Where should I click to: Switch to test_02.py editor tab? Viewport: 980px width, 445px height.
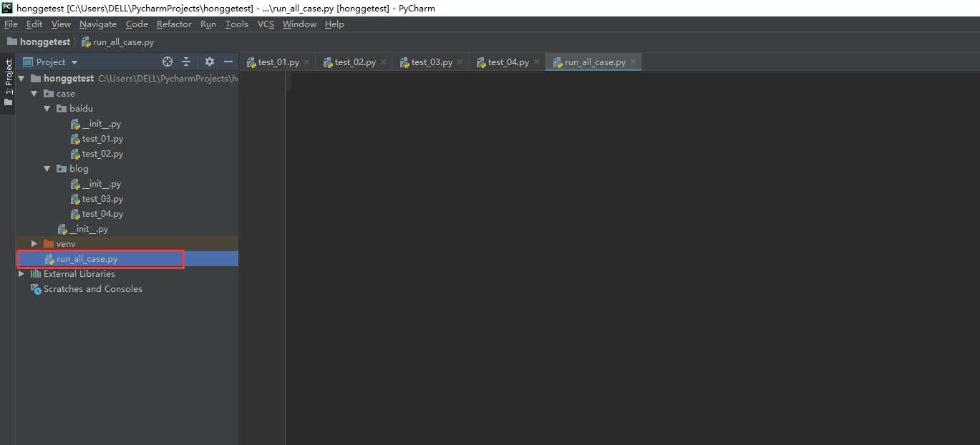click(x=355, y=62)
